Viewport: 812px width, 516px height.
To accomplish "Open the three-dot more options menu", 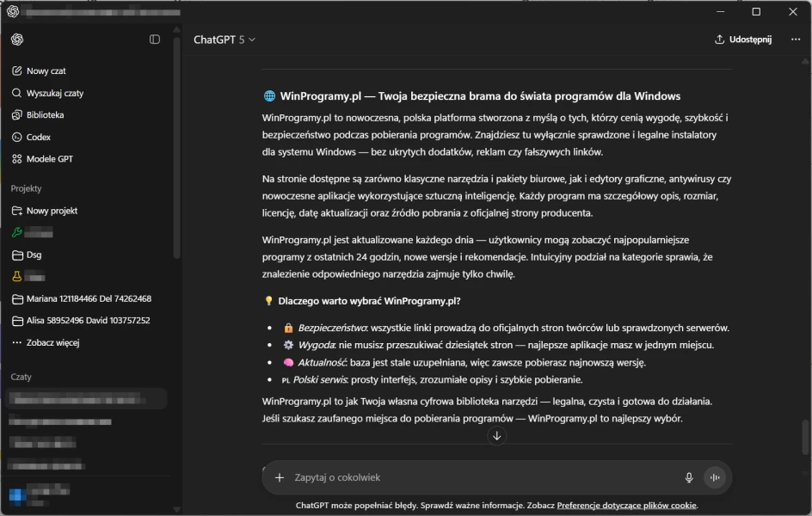I will coord(796,40).
